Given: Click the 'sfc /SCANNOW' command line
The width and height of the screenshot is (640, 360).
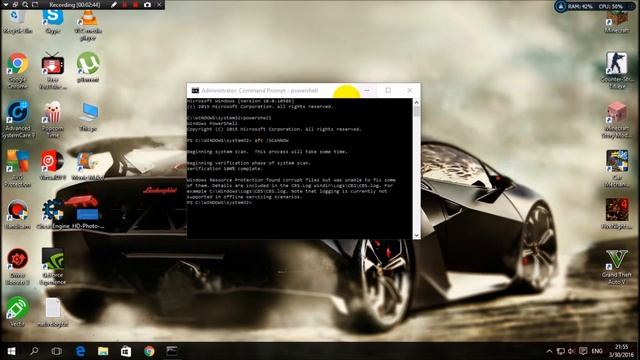Looking at the screenshot, I should [x=271, y=140].
